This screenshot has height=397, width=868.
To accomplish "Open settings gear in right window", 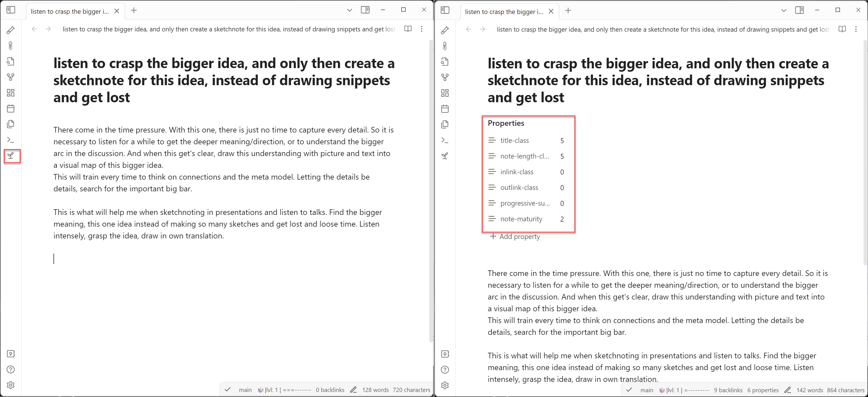I will (x=445, y=385).
